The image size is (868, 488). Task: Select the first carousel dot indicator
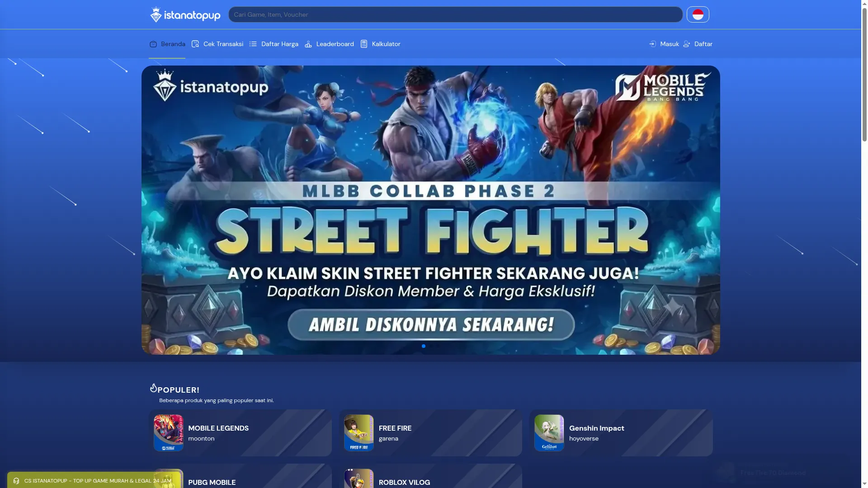(x=424, y=346)
